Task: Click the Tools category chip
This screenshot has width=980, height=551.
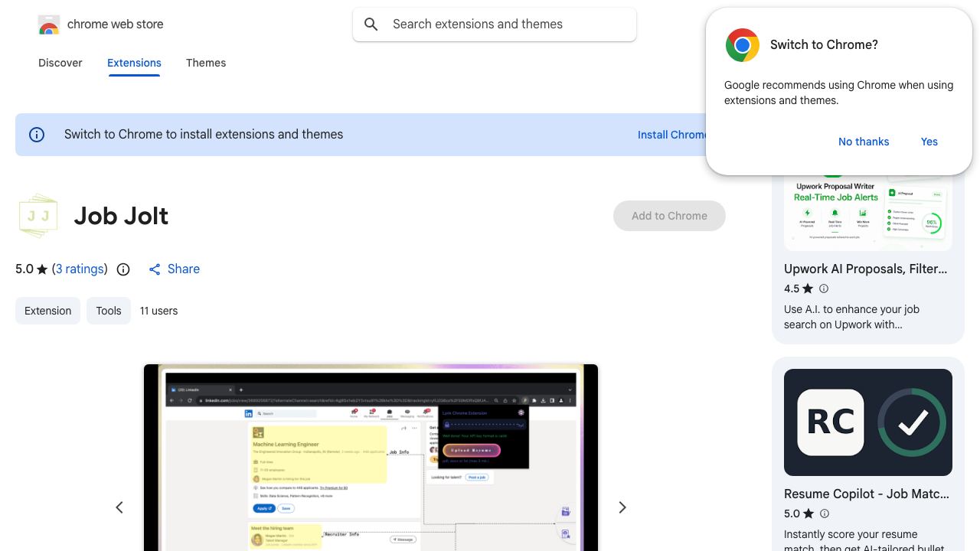Action: 109,311
